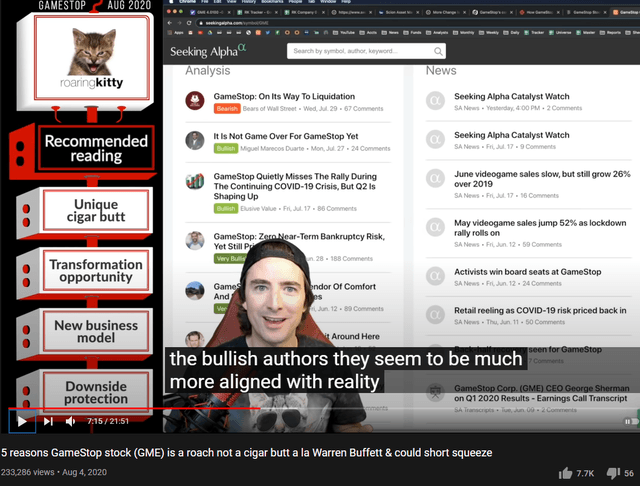The width and height of the screenshot is (640, 486).
Task: Switch to the GME 4.0100 browser tab
Action: click(210, 12)
